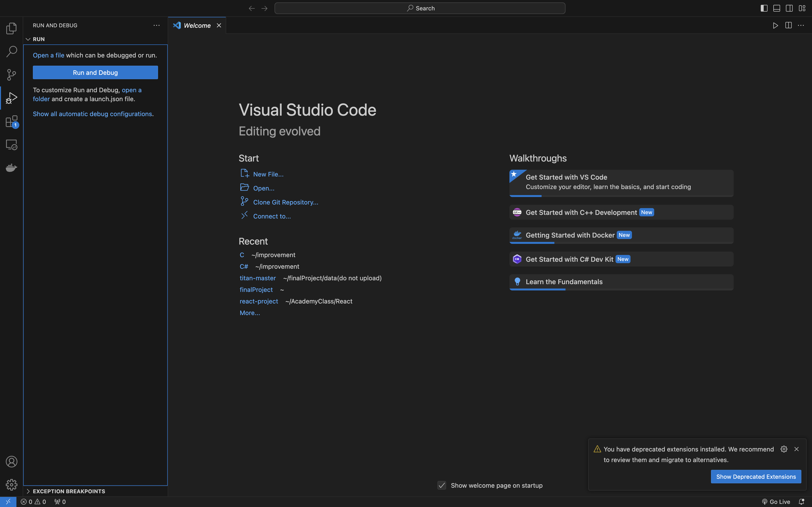Screen dimensions: 812x507
Task: Open Clone Git Repository link
Action: click(286, 202)
